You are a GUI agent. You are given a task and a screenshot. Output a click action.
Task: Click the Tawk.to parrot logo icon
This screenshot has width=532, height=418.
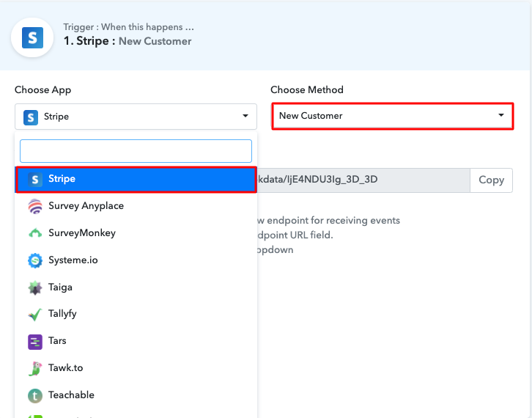point(35,369)
